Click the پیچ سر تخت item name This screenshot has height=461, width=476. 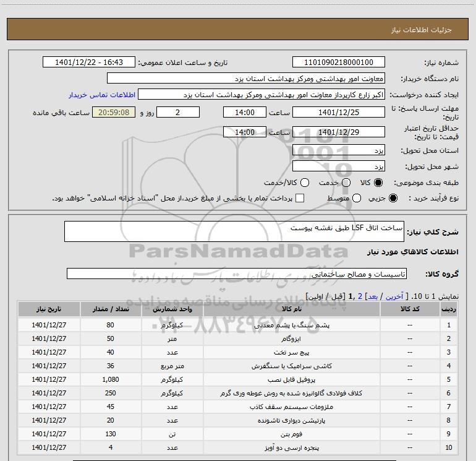(291, 352)
